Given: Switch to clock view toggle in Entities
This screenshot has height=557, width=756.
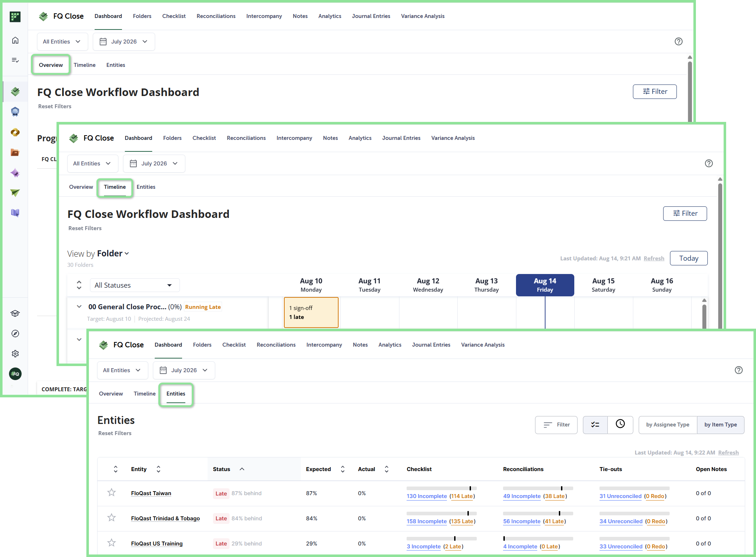Looking at the screenshot, I should pyautogui.click(x=620, y=425).
